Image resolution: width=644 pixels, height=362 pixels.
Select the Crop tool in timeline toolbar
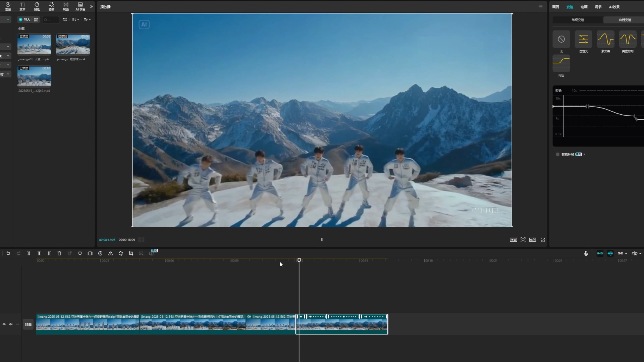pos(131,253)
